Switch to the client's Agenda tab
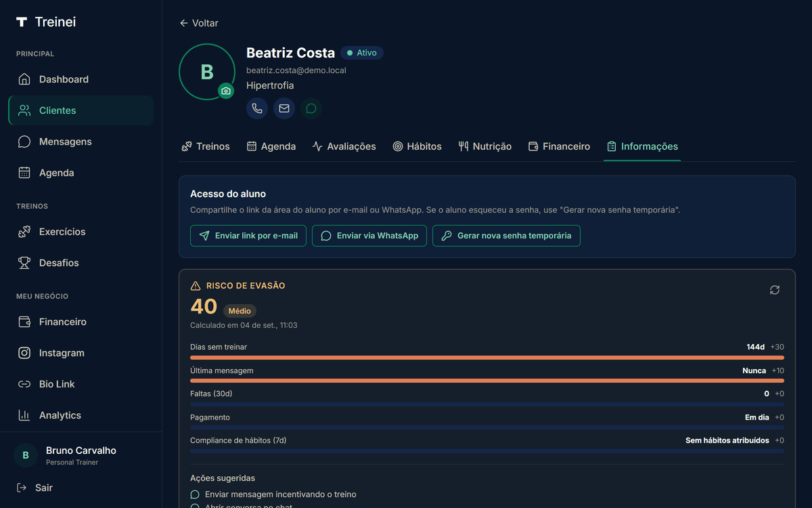This screenshot has width=812, height=508. pyautogui.click(x=271, y=146)
